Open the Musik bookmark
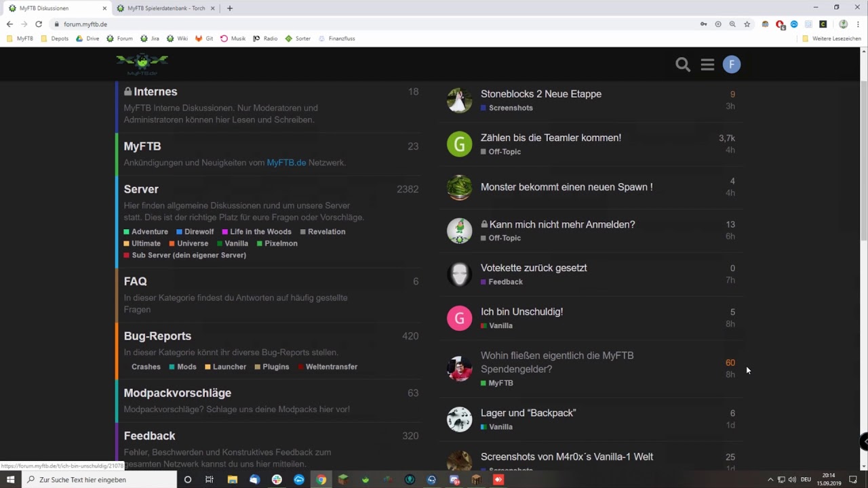Image resolution: width=868 pixels, height=488 pixels. tap(233, 39)
